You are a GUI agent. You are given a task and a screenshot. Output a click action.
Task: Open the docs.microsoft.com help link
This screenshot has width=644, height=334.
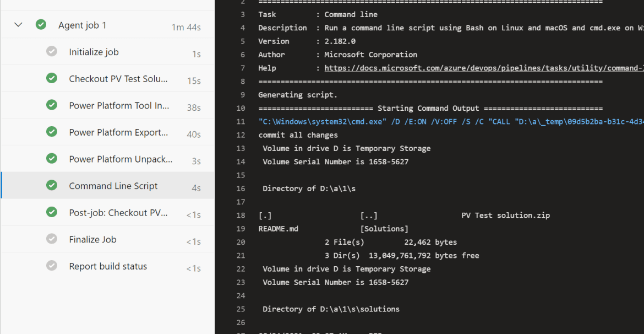(484, 68)
